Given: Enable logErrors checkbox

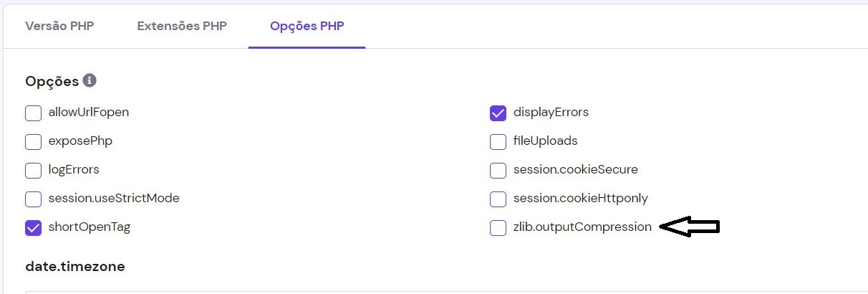Looking at the screenshot, I should (x=33, y=170).
